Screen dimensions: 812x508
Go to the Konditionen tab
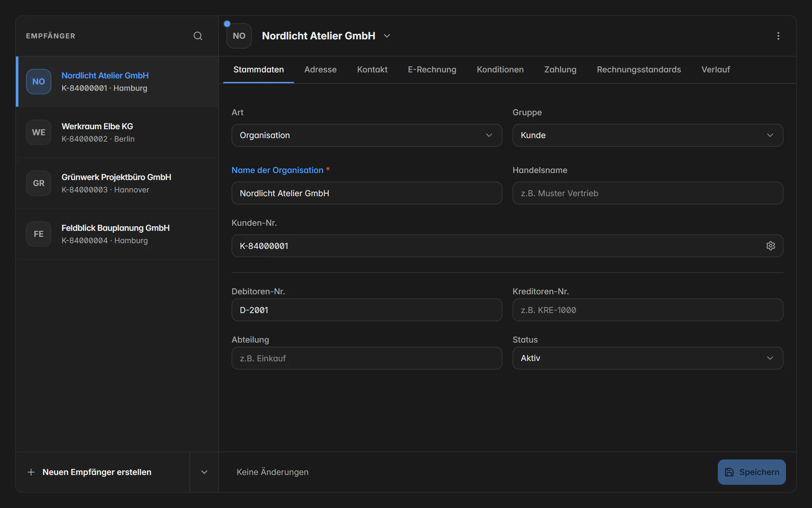pos(500,70)
